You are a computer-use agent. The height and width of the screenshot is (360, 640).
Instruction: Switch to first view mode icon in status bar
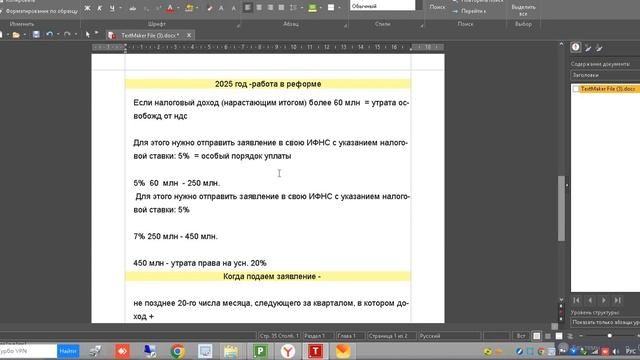pos(536,336)
